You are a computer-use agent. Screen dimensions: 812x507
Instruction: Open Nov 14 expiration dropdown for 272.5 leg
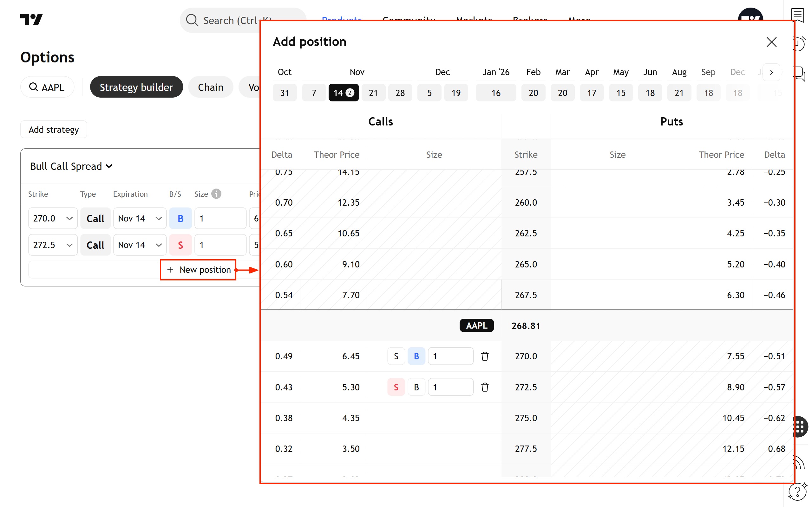pos(140,245)
